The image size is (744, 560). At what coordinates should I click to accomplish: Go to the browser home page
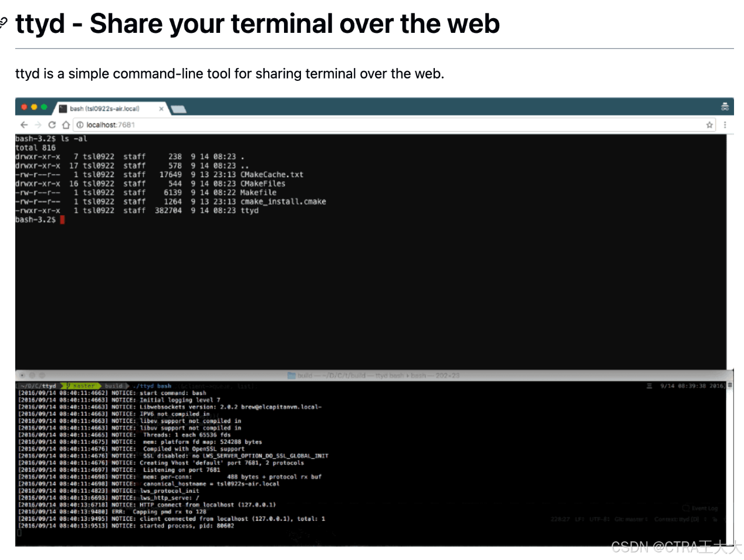coord(66,125)
